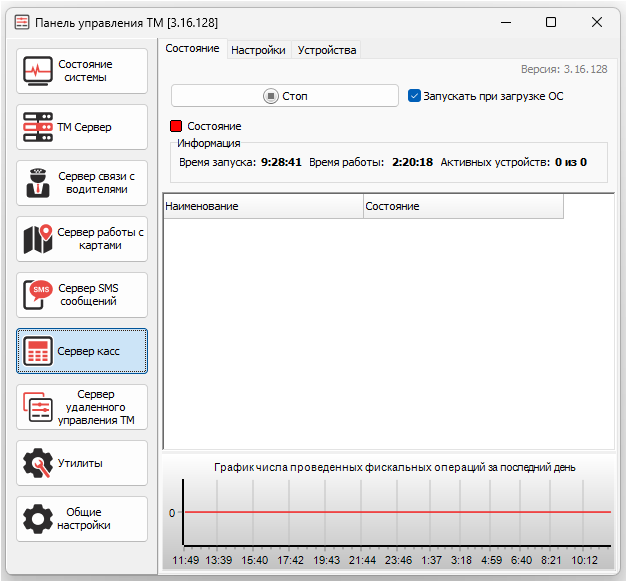Open the Настройки tab

(x=258, y=50)
